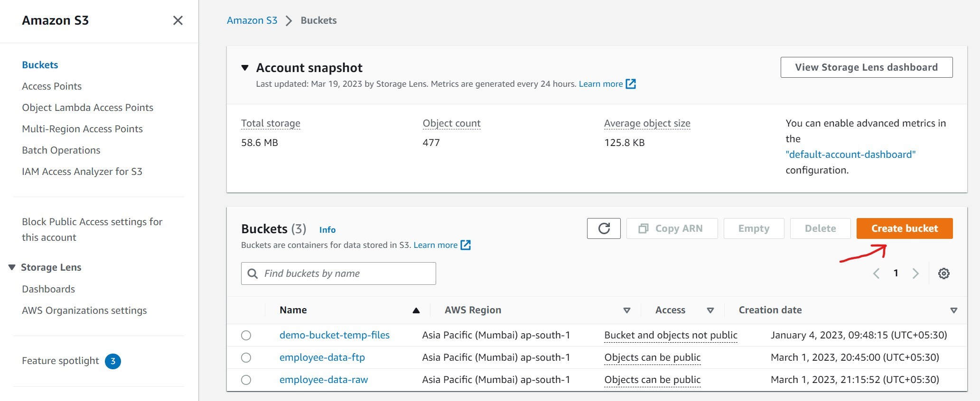980x401 pixels.
Task: Click external link icon beside Buckets Learn more
Action: pos(466,245)
